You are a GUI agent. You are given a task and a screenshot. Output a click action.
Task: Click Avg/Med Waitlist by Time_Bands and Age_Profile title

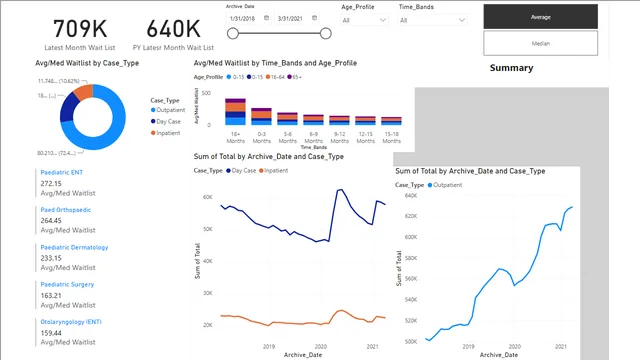pos(276,63)
